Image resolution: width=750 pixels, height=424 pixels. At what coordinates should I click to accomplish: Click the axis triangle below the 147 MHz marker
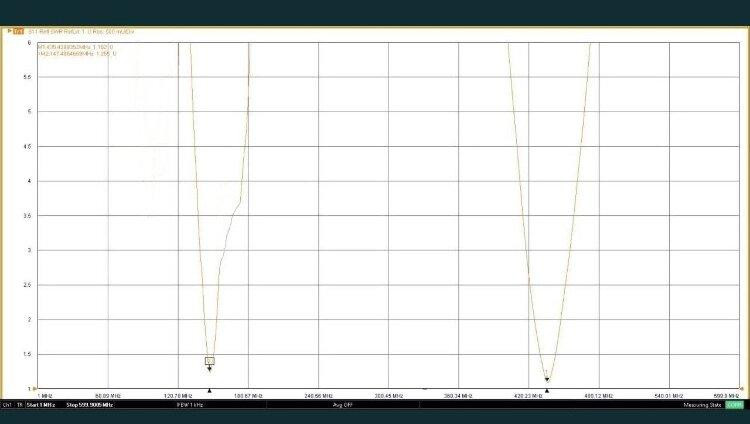pyautogui.click(x=209, y=390)
